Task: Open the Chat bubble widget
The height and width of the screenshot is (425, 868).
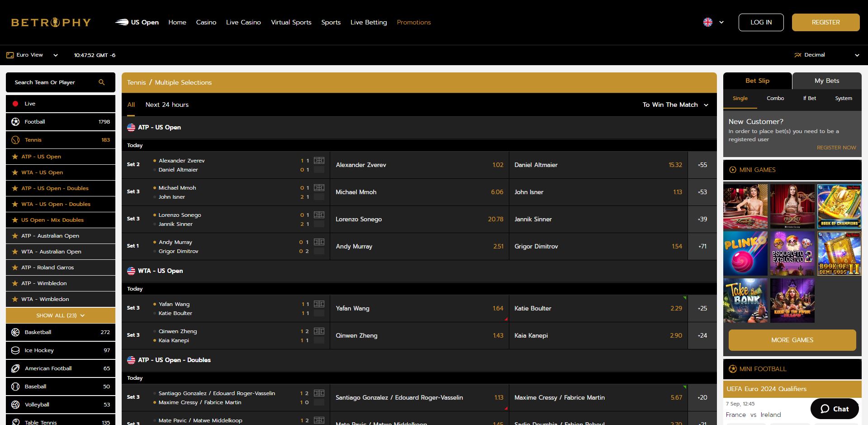Action: pos(835,409)
